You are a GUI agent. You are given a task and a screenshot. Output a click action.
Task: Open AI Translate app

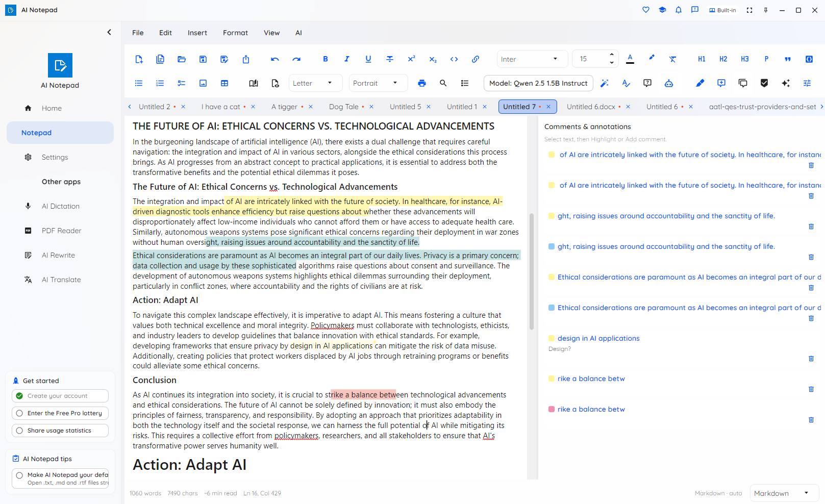60,280
